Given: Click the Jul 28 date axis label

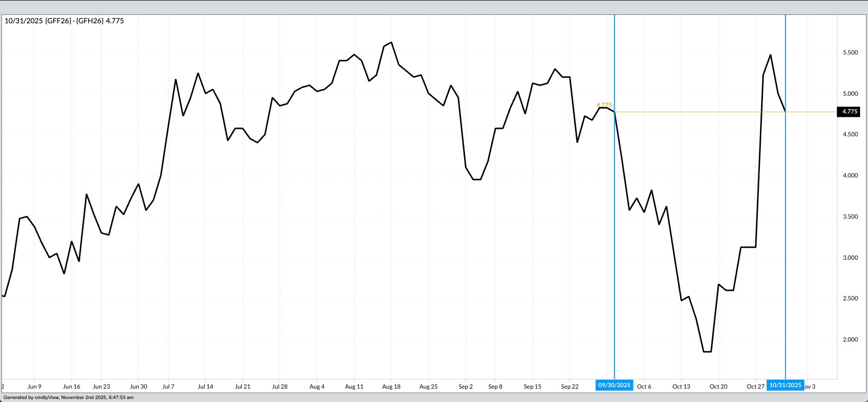Looking at the screenshot, I should click(x=280, y=387).
